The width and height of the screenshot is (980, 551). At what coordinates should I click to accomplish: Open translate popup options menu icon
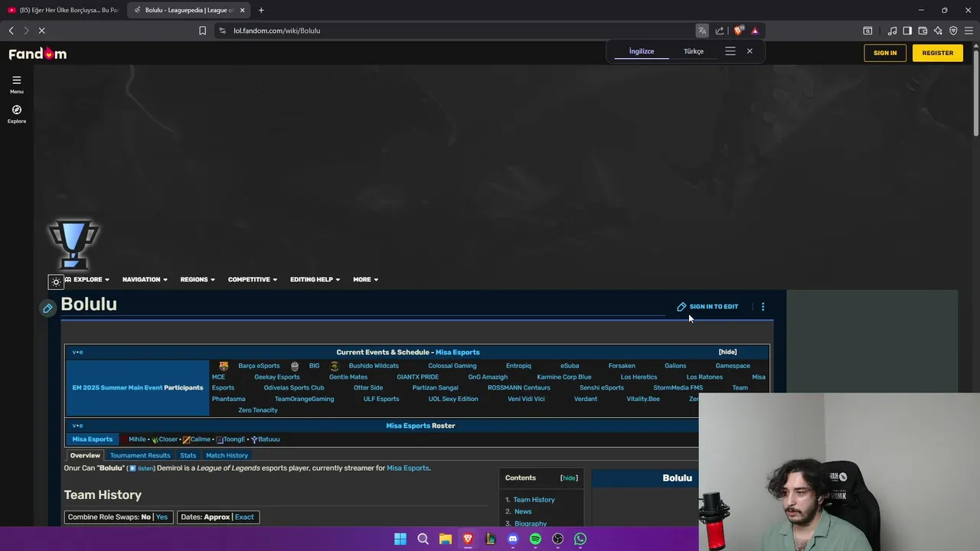pos(730,51)
